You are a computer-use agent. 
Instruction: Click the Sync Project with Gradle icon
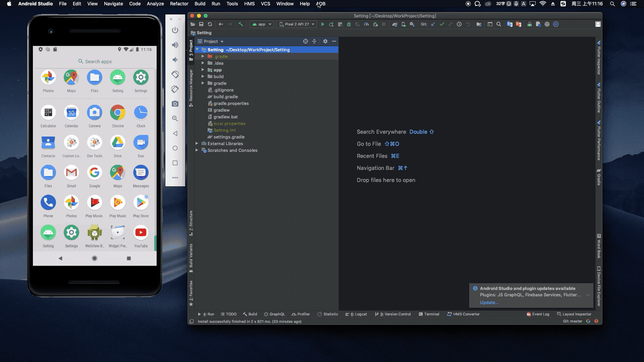(395, 24)
